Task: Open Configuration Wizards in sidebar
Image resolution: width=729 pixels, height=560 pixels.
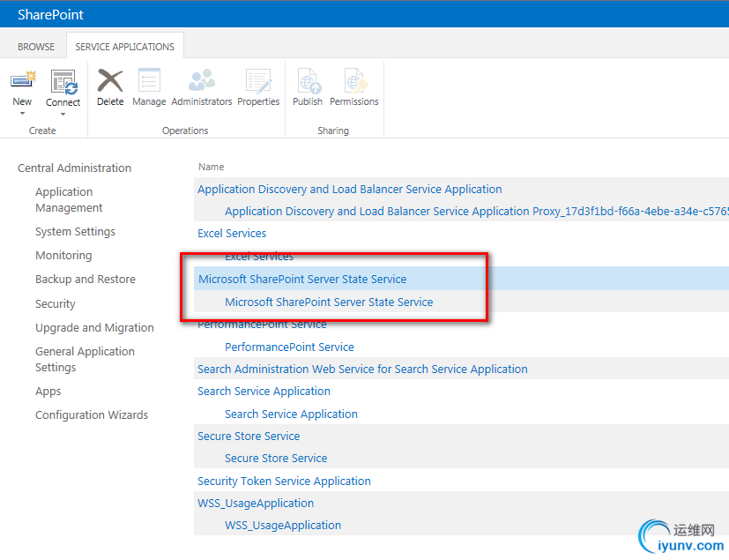Action: tap(92, 415)
